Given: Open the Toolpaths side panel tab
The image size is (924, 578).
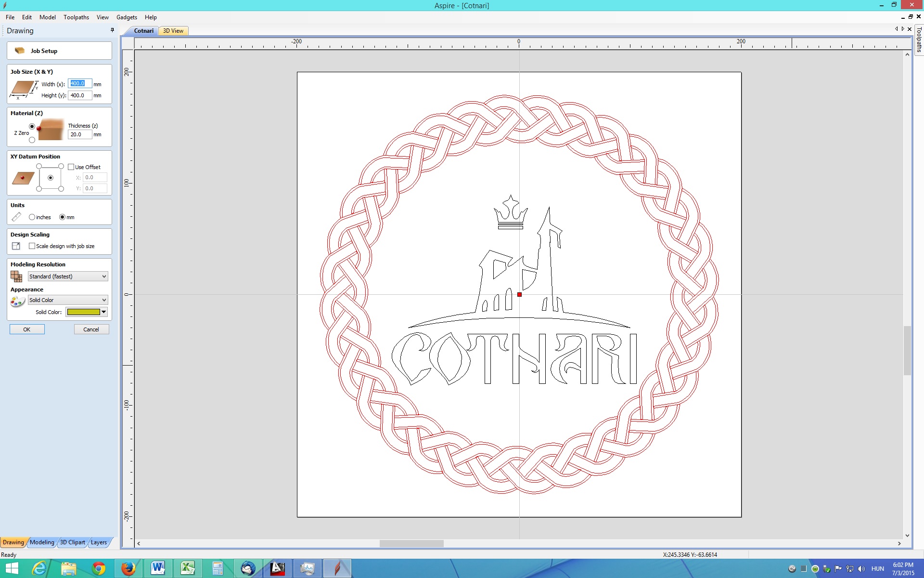Looking at the screenshot, I should pyautogui.click(x=919, y=39).
